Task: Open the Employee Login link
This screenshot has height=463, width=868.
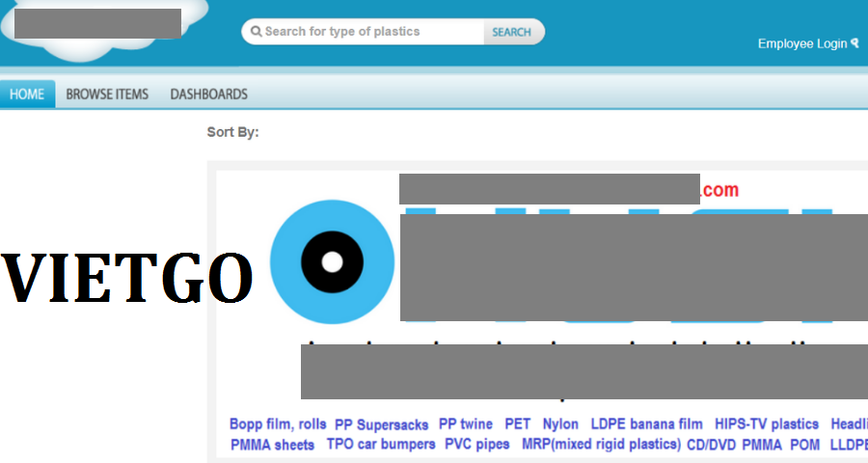Action: [x=801, y=43]
